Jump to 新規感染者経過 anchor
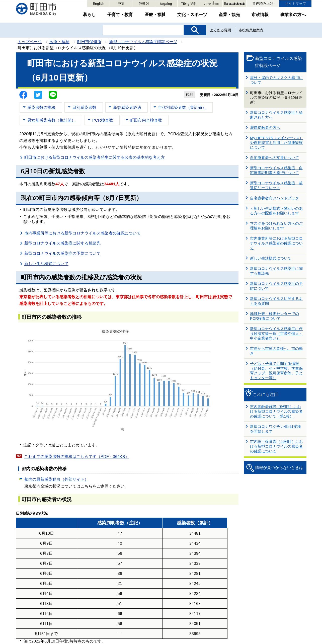The image size is (322, 644). pos(127,107)
